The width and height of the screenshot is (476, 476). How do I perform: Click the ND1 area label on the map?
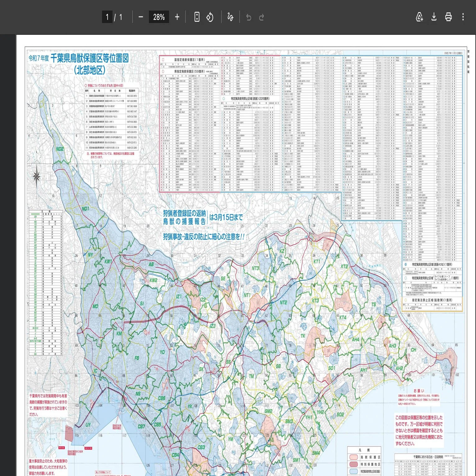85,208
